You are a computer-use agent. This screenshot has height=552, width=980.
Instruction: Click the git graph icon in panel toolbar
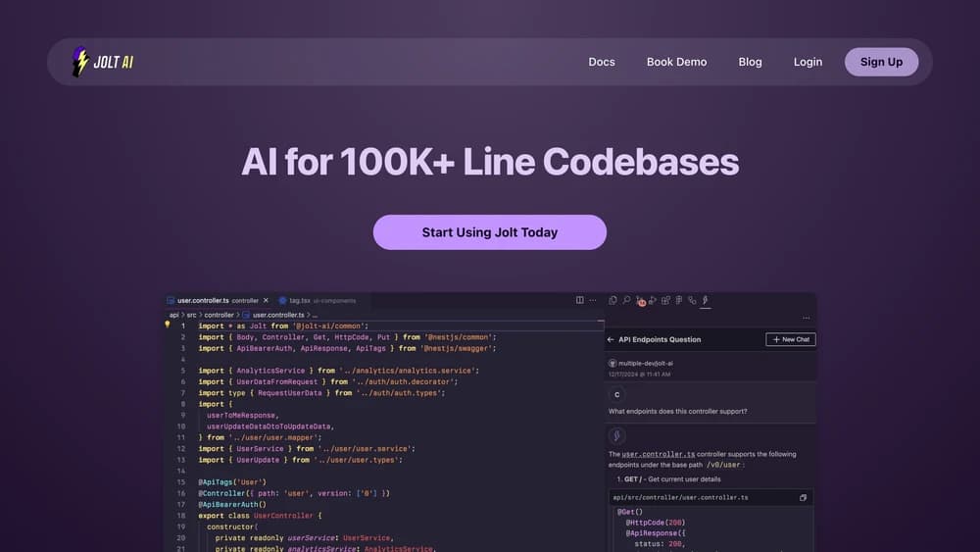click(692, 300)
